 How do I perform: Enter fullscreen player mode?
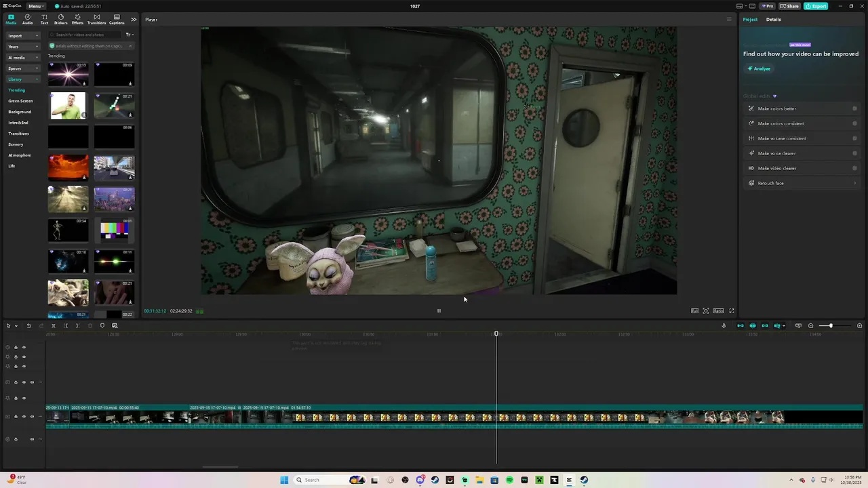point(732,311)
